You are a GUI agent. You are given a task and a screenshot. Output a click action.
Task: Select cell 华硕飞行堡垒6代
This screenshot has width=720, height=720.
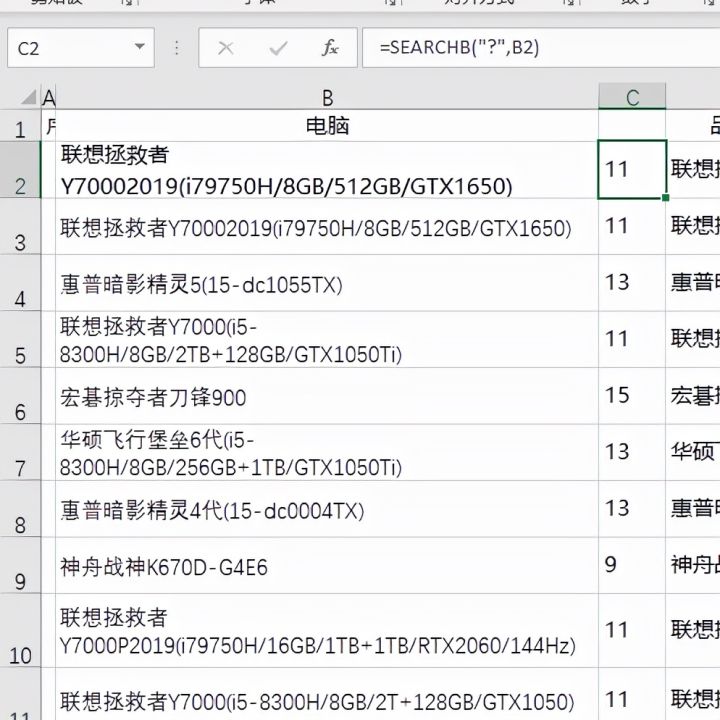click(x=327, y=452)
